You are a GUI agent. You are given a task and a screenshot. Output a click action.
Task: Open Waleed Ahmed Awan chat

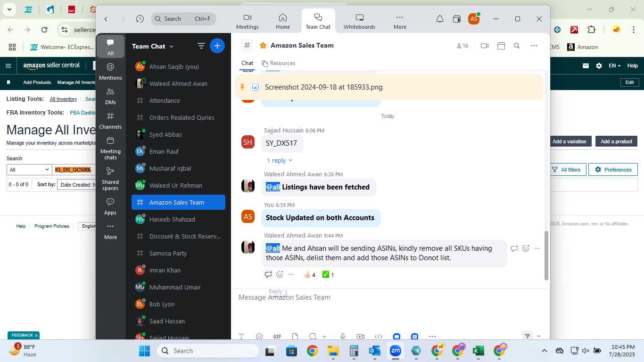point(178,83)
